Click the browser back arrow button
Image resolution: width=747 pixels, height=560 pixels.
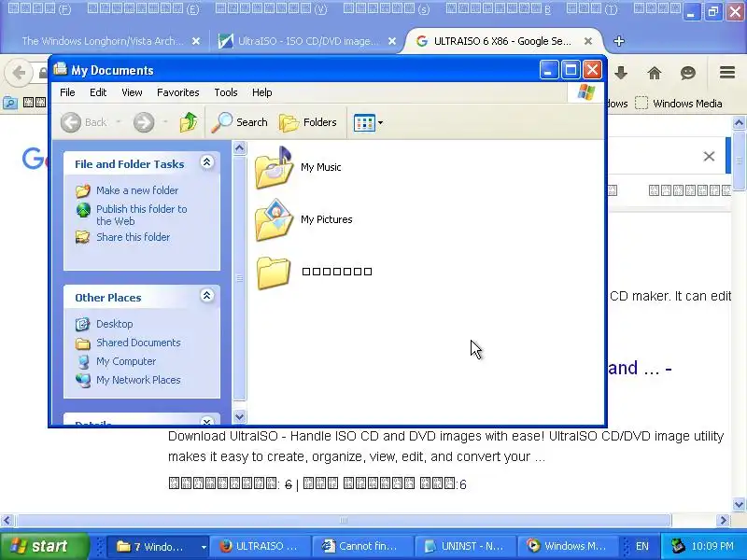point(19,73)
